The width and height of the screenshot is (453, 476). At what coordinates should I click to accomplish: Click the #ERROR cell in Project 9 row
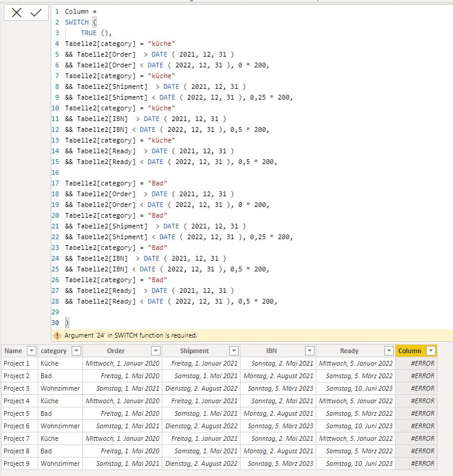(x=417, y=463)
